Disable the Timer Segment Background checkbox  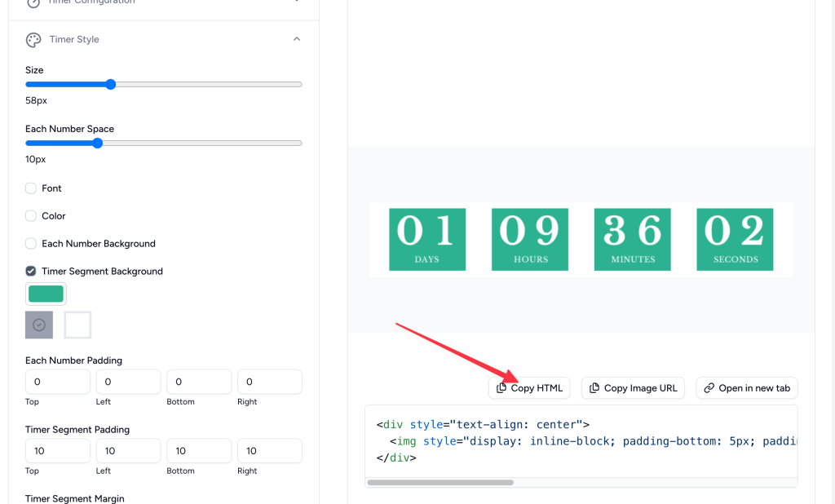coord(30,271)
